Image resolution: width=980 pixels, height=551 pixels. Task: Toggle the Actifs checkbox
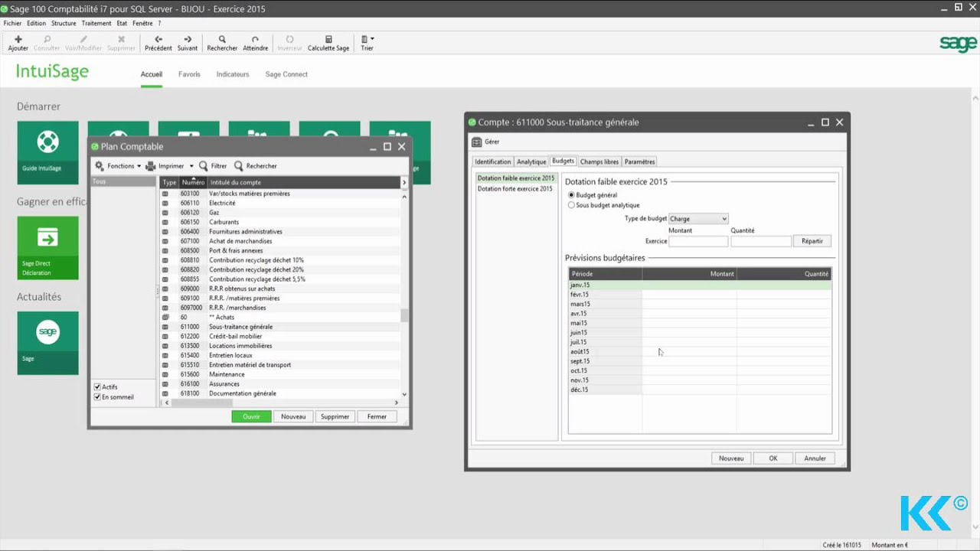(x=97, y=387)
